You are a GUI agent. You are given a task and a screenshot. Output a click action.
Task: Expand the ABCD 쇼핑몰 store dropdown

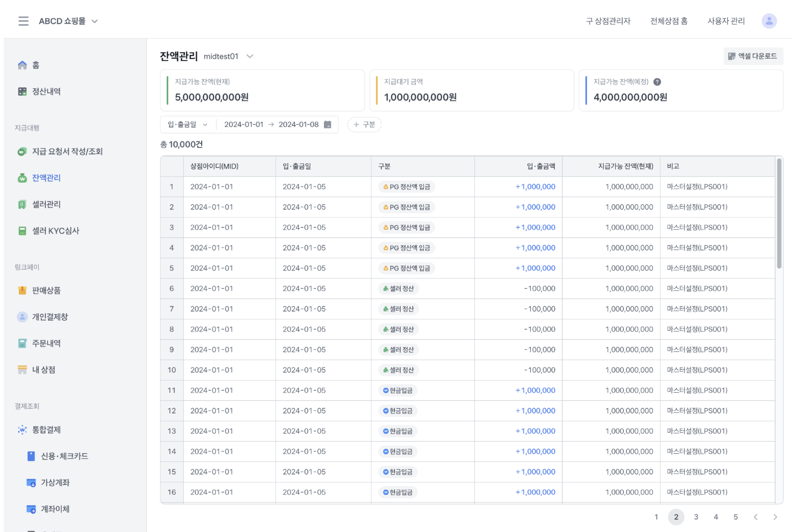95,21
